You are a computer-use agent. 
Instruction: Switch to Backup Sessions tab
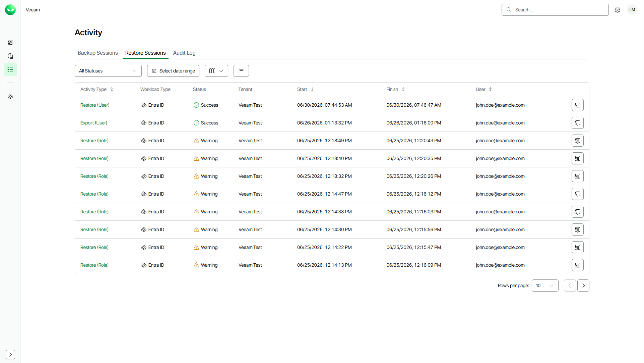(x=98, y=53)
